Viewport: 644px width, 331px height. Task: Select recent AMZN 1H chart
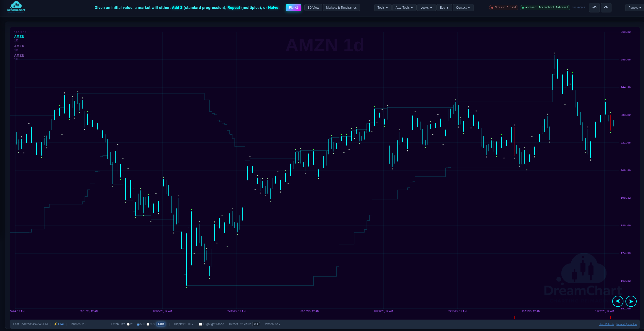pyautogui.click(x=19, y=57)
